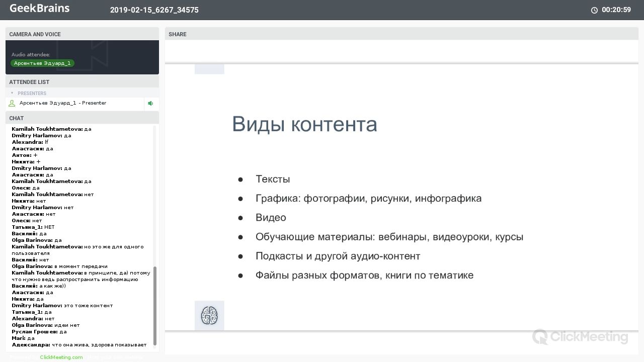Click chat message 'но это же для одного пользователя'

(x=78, y=250)
